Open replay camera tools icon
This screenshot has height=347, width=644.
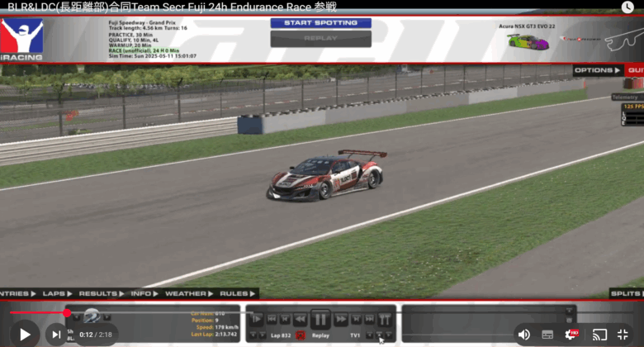click(385, 319)
